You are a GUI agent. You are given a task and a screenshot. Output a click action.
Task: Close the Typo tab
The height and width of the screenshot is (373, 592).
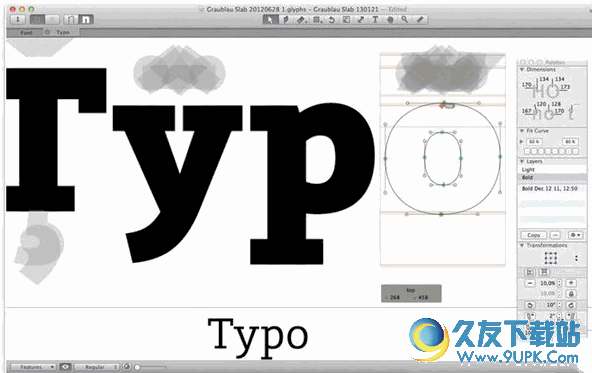(x=47, y=32)
